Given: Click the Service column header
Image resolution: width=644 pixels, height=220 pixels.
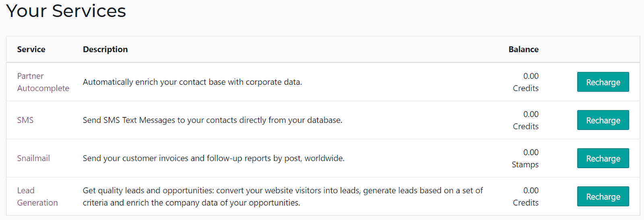Looking at the screenshot, I should pyautogui.click(x=31, y=49).
